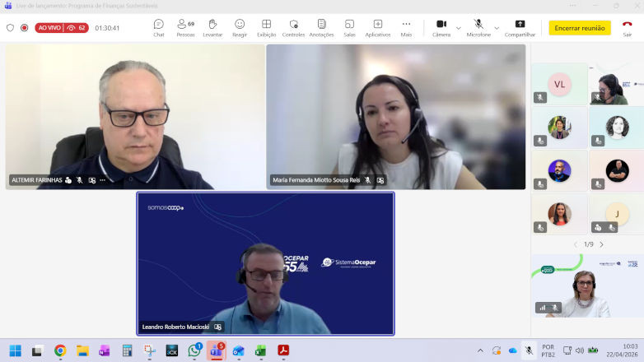The image size is (644, 362).
Task: Open the Reagir reactions menu
Action: (240, 27)
